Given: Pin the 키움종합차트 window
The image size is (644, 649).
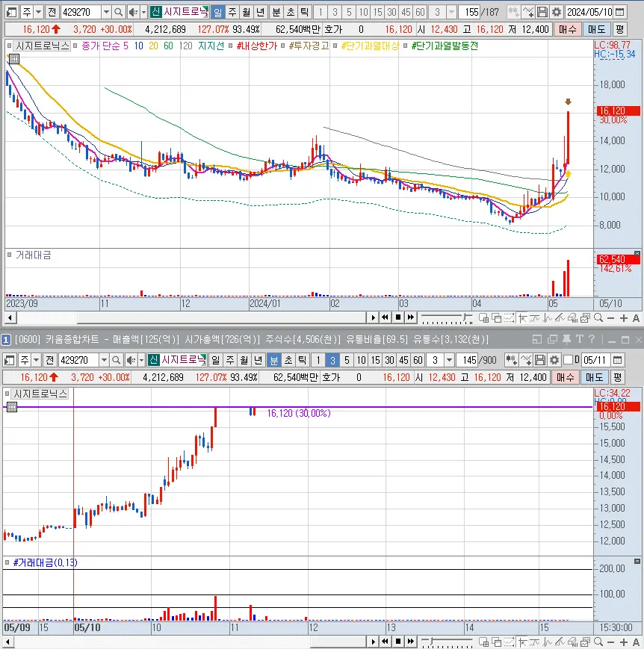Looking at the screenshot, I should click(x=566, y=339).
